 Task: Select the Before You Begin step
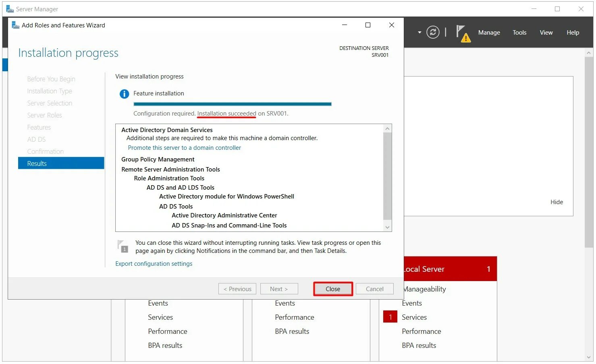pos(51,79)
